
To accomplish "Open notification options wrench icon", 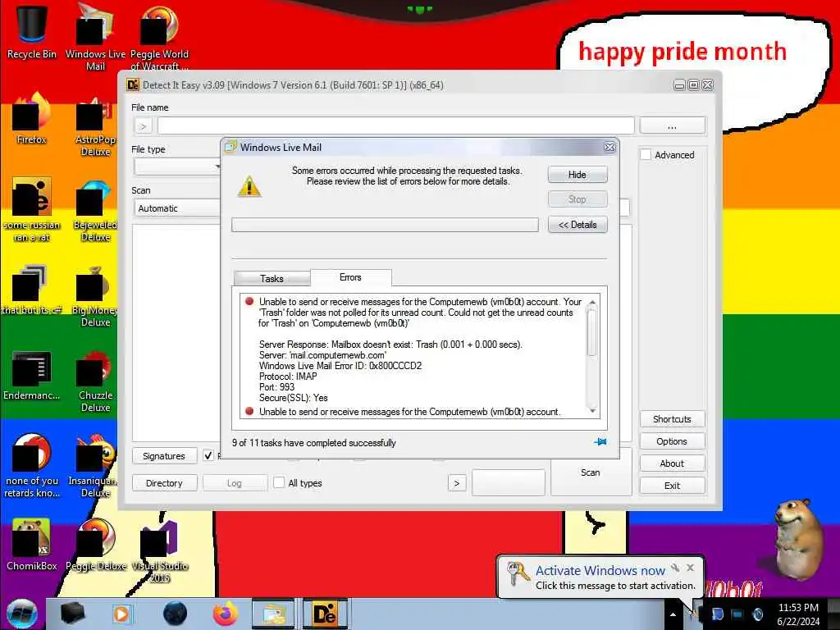I will tap(675, 568).
